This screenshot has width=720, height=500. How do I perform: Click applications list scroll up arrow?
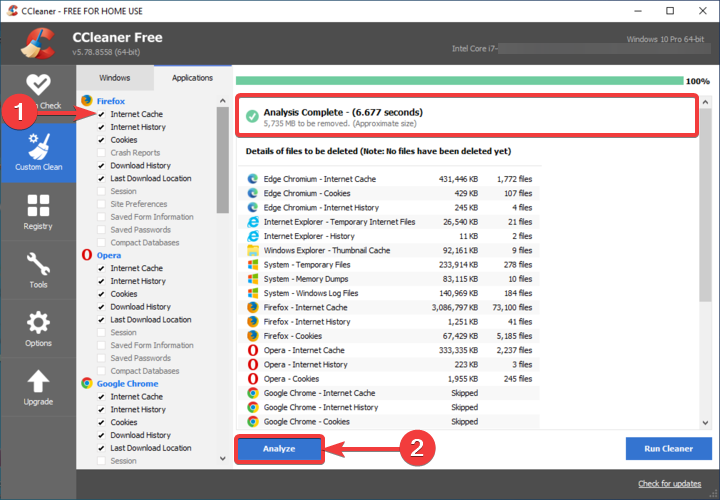(x=223, y=101)
